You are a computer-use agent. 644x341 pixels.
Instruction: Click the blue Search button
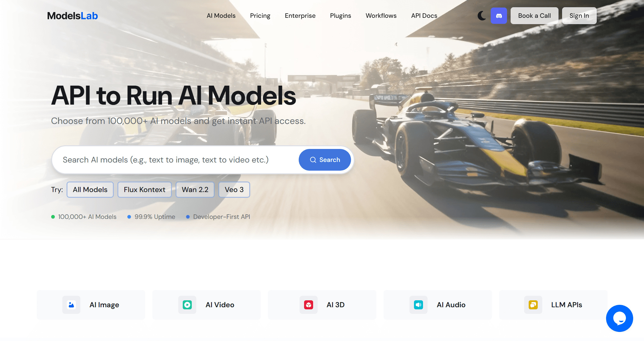point(325,160)
